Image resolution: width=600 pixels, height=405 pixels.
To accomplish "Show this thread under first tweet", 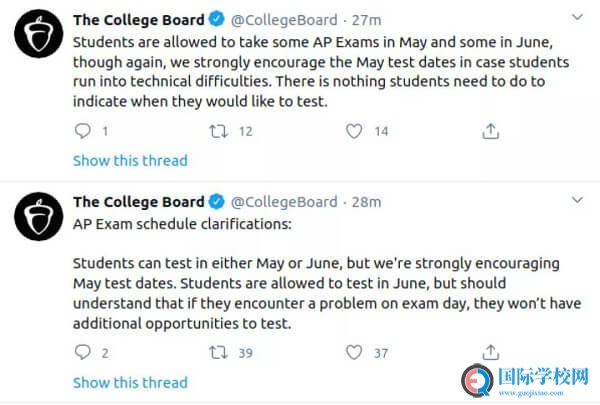I will [x=130, y=161].
